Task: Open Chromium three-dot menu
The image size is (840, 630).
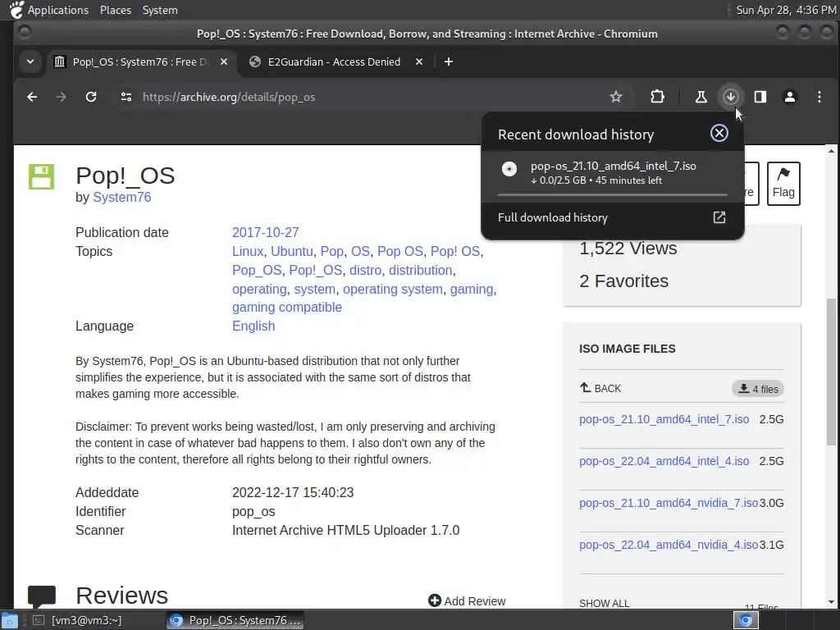Action: (x=819, y=97)
